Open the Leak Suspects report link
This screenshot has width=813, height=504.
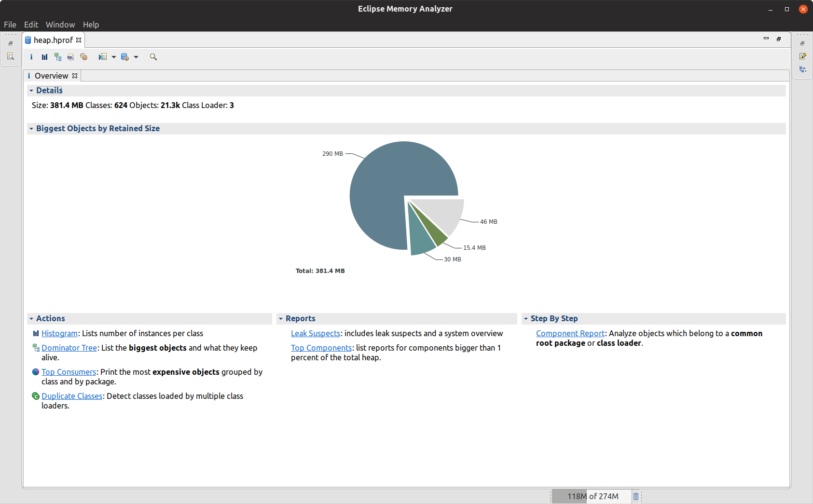[x=316, y=333]
